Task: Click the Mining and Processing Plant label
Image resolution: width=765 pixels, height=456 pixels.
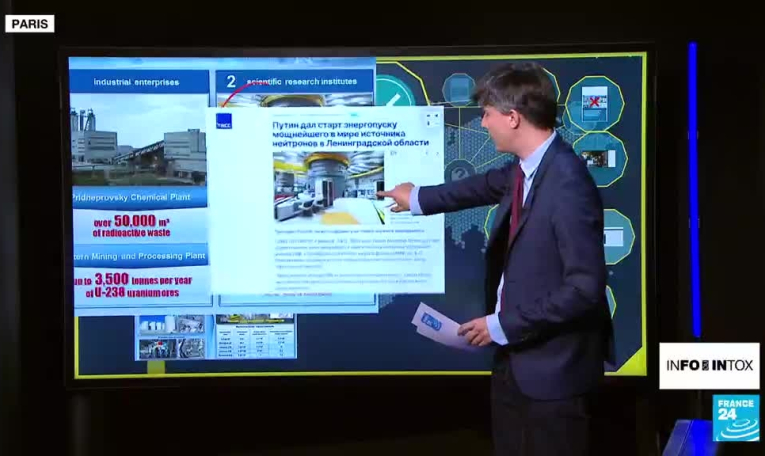Action: coord(141,256)
